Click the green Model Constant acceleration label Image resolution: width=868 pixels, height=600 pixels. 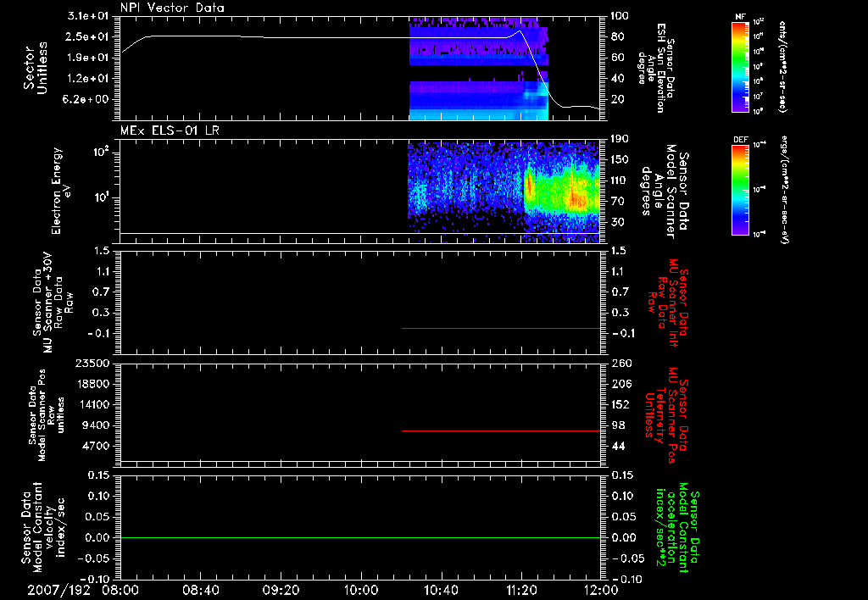pyautogui.click(x=677, y=527)
